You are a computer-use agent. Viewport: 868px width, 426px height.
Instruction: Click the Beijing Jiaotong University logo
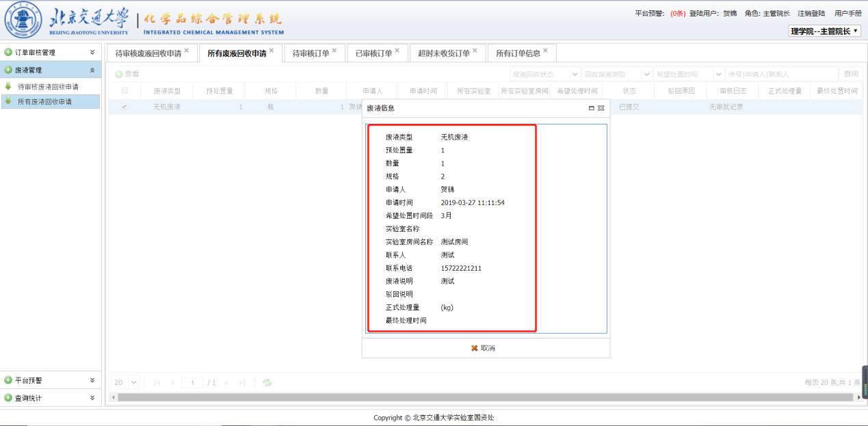point(23,21)
